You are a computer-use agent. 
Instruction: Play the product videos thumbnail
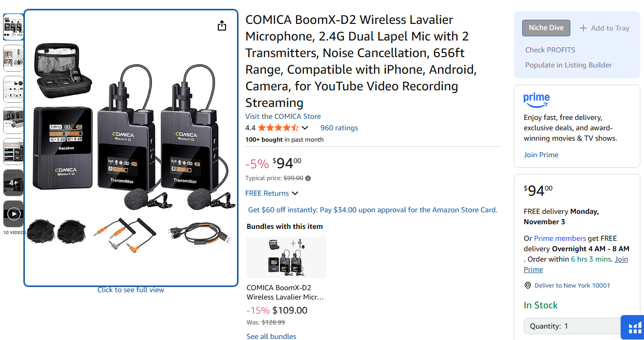(13, 213)
